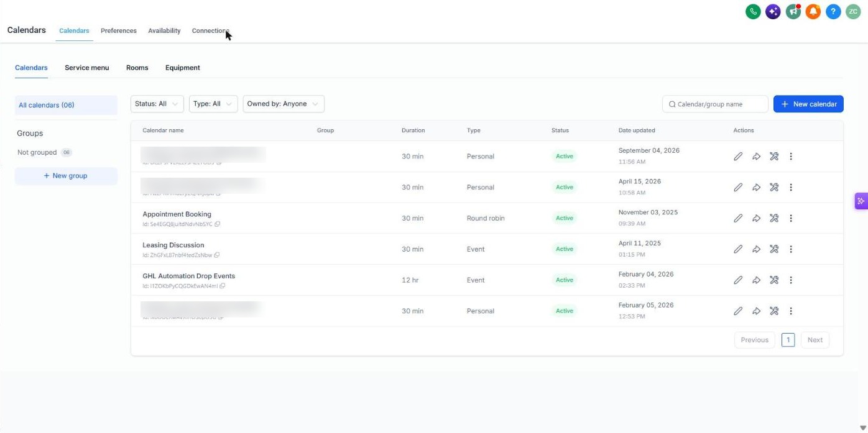Image resolution: width=868 pixels, height=433 pixels.
Task: Open the green phone dialer icon
Action: click(x=753, y=11)
